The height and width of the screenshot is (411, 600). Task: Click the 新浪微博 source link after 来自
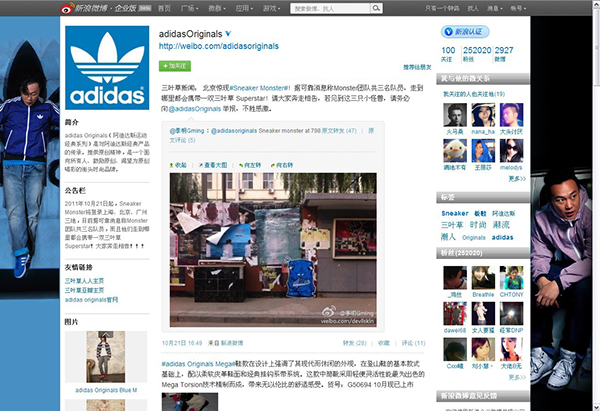[232, 343]
